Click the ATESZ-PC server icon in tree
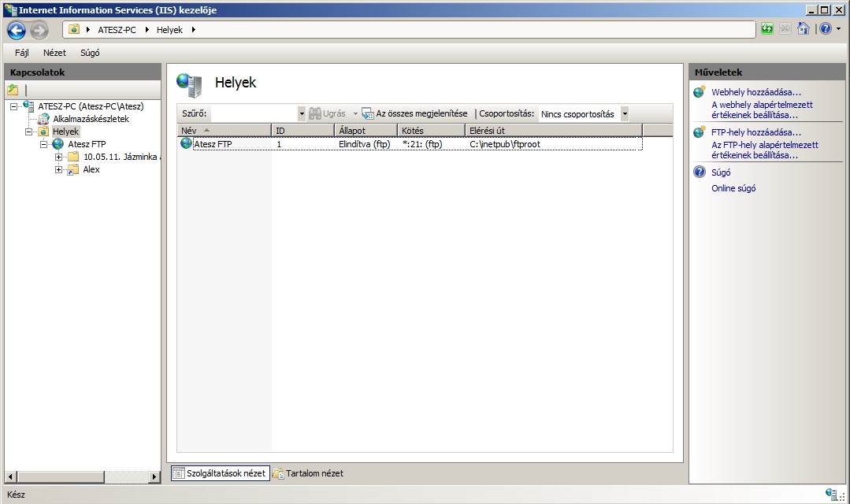Image resolution: width=850 pixels, height=504 pixels. 28,106
